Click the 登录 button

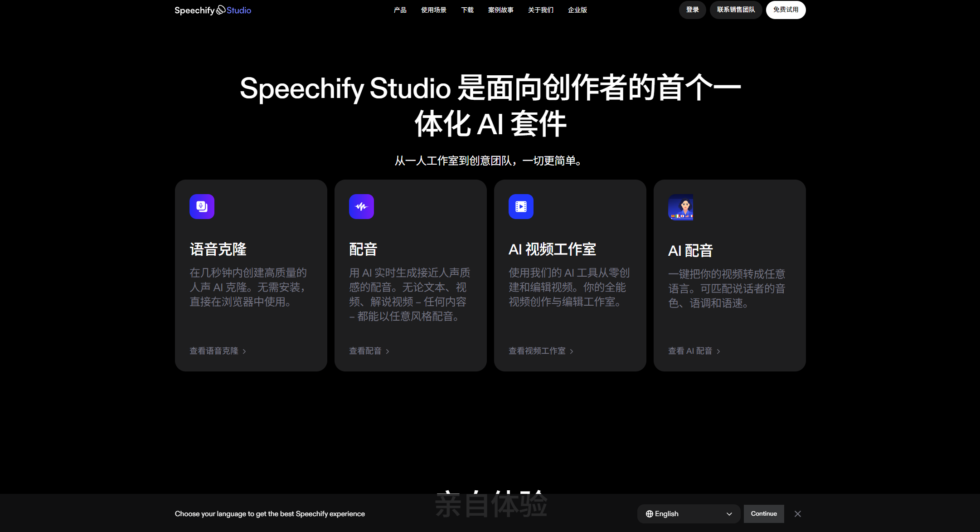pos(692,10)
